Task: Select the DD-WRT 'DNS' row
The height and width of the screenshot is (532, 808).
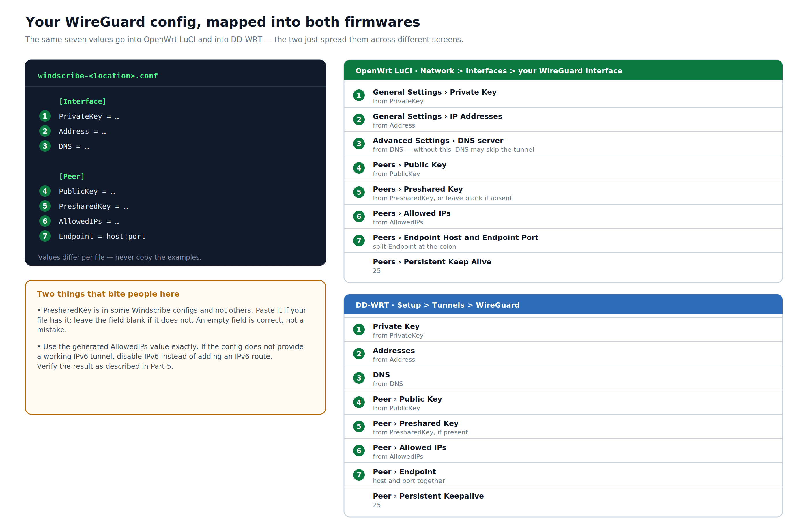Action: pyautogui.click(x=563, y=378)
